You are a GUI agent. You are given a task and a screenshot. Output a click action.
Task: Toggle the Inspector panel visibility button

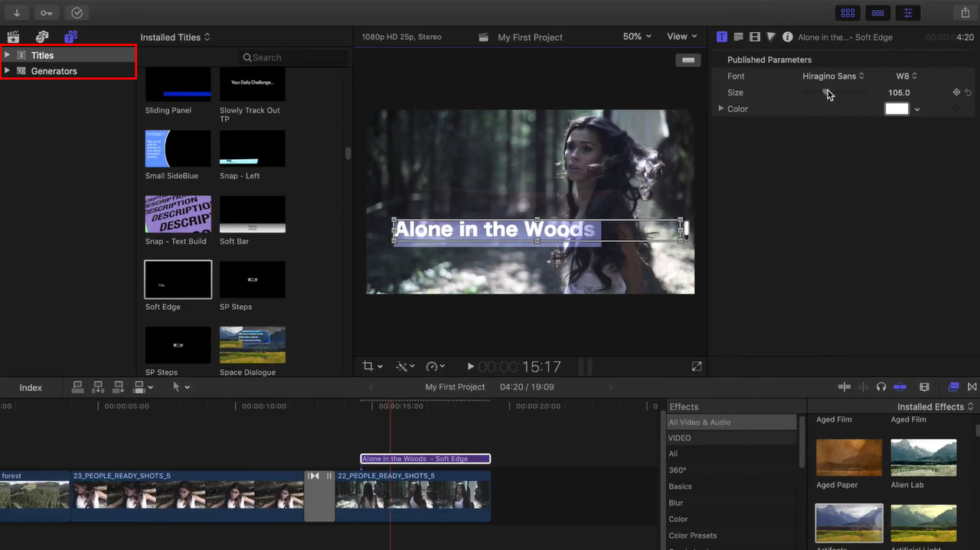click(x=908, y=13)
